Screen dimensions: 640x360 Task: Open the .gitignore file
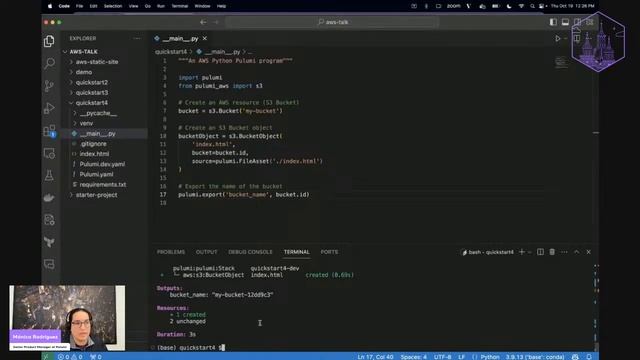[93, 144]
